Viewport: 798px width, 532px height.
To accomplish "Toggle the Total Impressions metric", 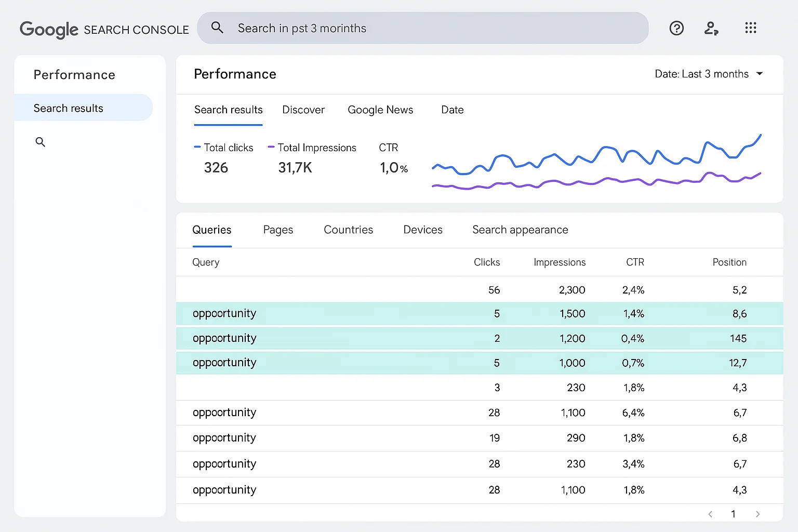I will point(313,157).
